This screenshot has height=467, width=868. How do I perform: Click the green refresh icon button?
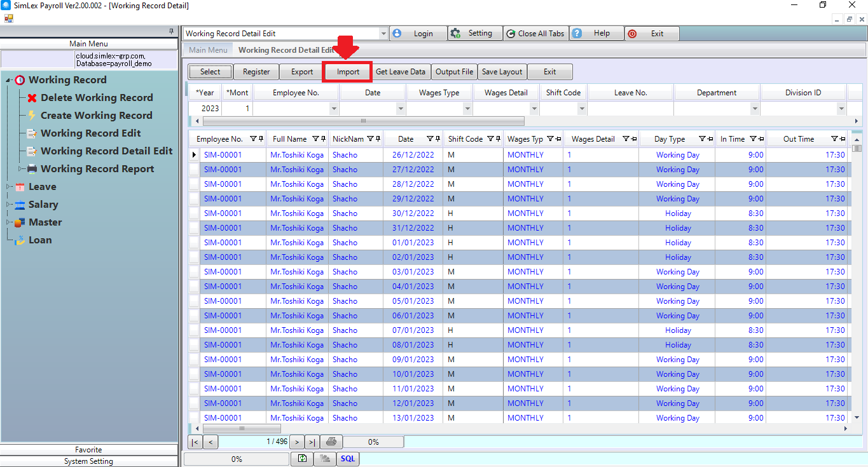tap(302, 459)
